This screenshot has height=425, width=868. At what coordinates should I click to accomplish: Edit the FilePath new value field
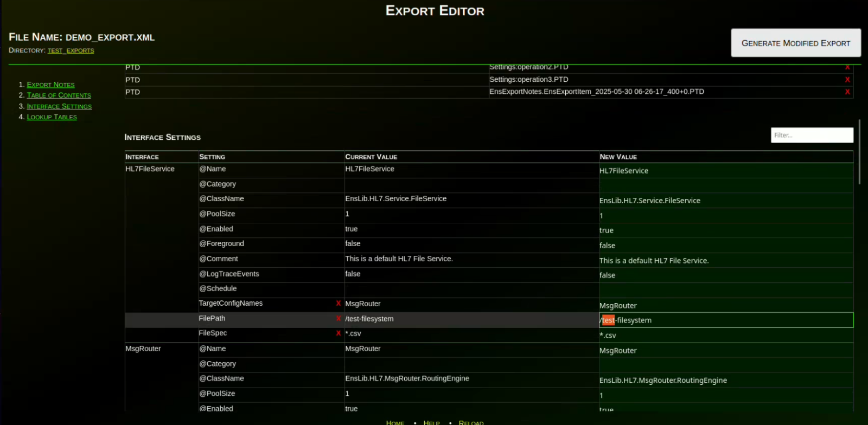(x=725, y=320)
